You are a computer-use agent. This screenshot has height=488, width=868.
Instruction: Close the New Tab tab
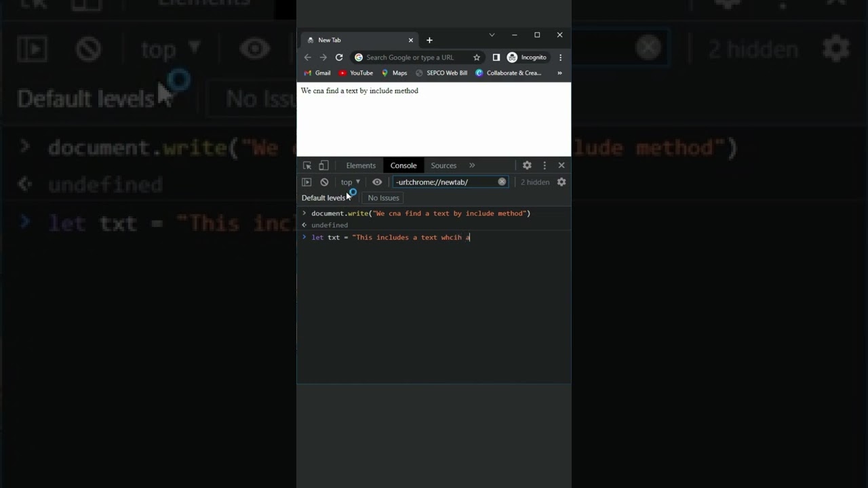tap(410, 40)
